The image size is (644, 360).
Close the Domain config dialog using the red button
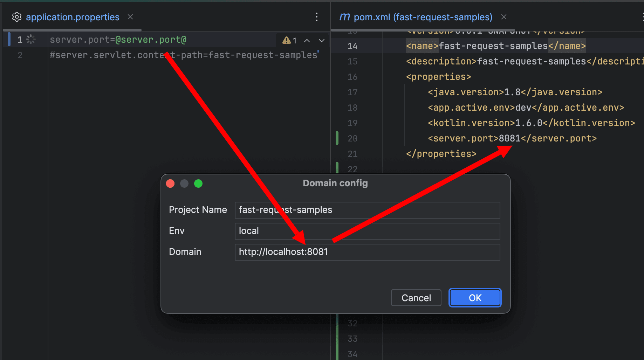click(x=171, y=184)
